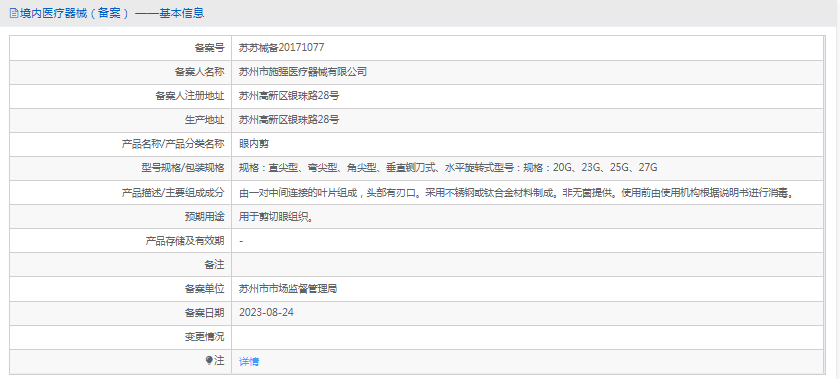Select the 备案日期 label
Screen dimensions: 840x379
(x=204, y=313)
